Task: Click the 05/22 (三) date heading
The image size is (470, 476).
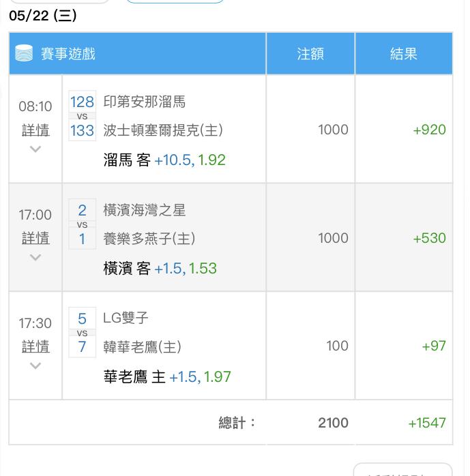Action: pyautogui.click(x=43, y=16)
